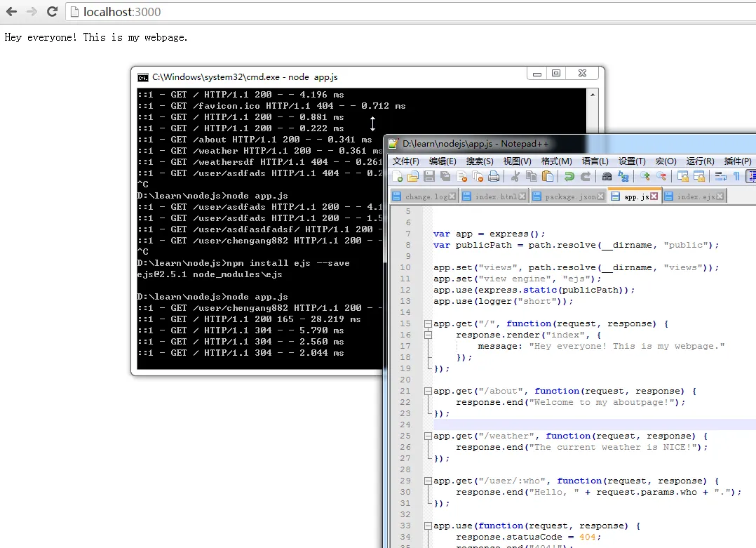The image size is (756, 548).
Task: Click the Undo green arrow icon
Action: click(569, 176)
